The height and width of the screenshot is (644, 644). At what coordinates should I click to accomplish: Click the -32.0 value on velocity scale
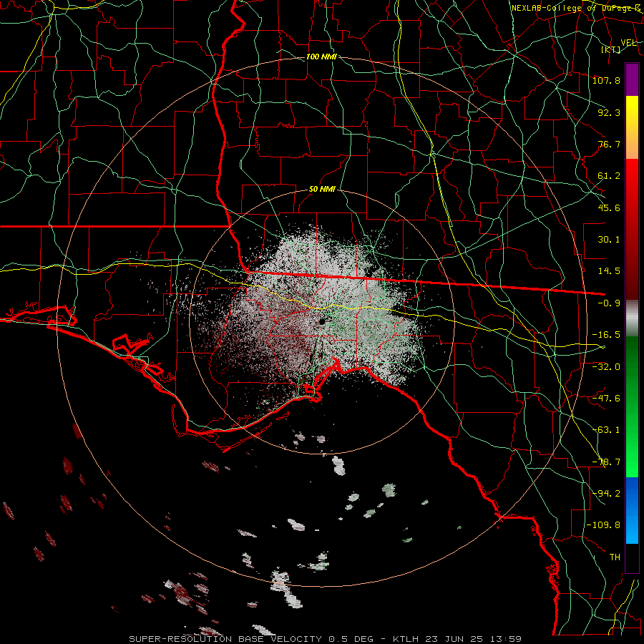(606, 367)
